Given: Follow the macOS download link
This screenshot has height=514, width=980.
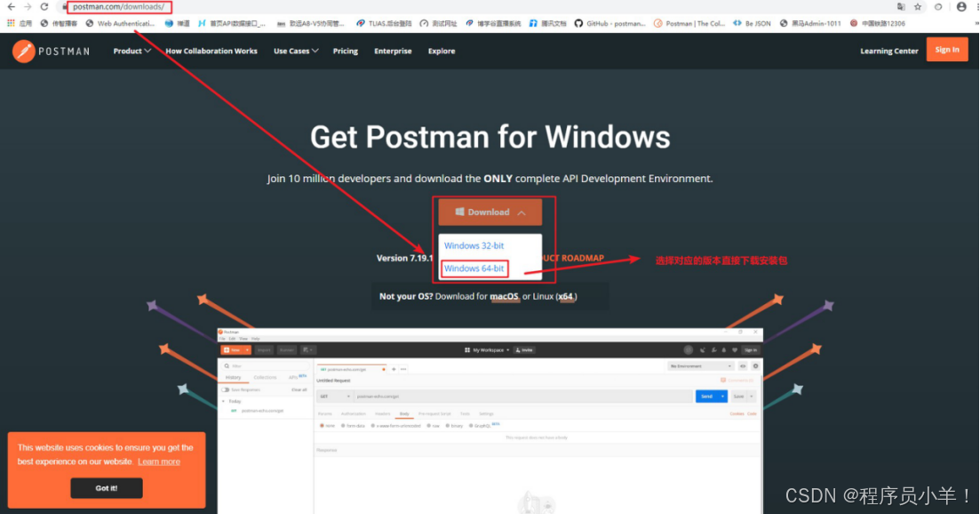Looking at the screenshot, I should pos(504,296).
